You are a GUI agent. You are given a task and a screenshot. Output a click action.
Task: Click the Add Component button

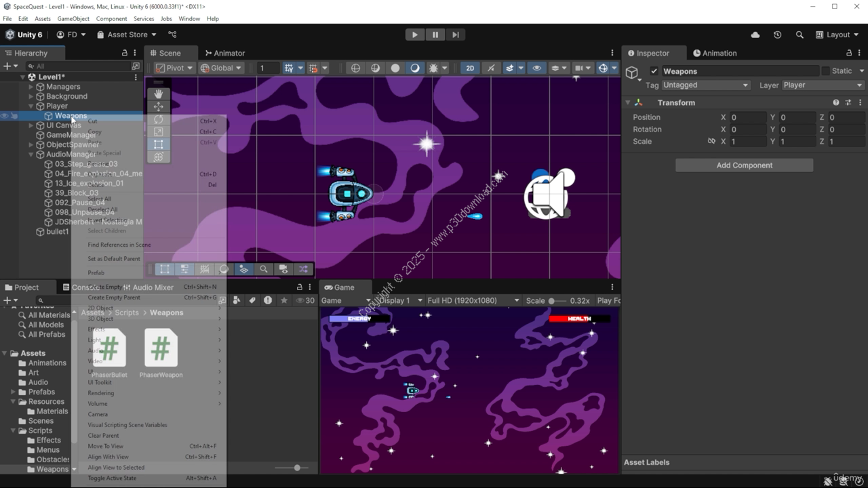pyautogui.click(x=744, y=165)
